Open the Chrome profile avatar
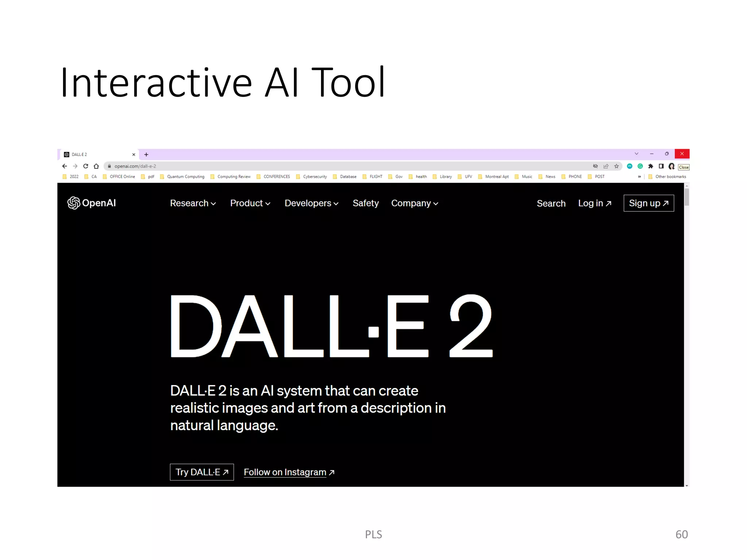The image size is (747, 560). (671, 166)
